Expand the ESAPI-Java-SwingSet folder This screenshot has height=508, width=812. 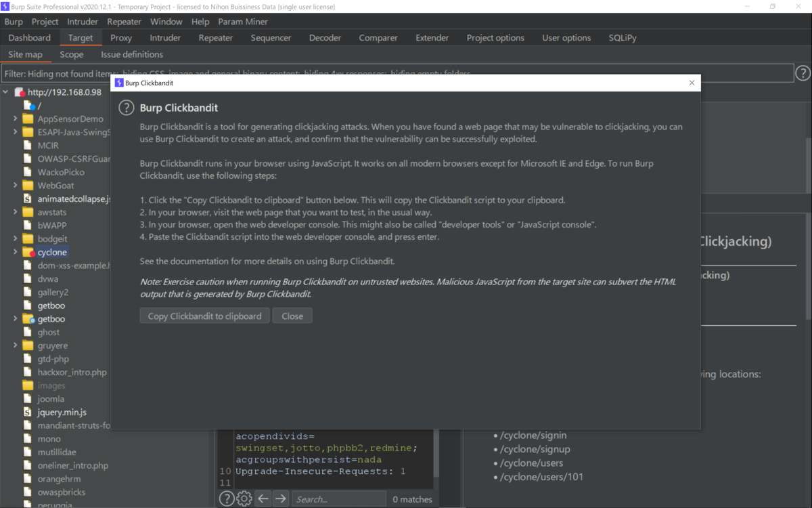click(16, 132)
